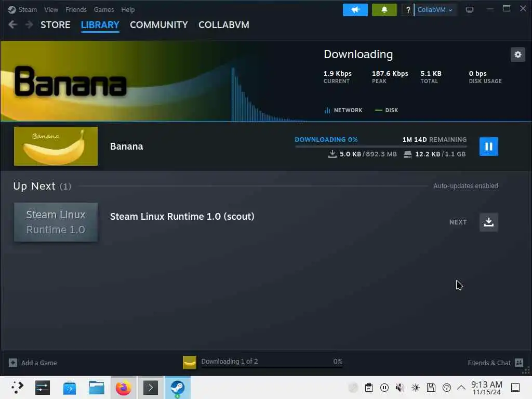The image size is (532, 399).
Task: Click the Banana game title
Action: pos(127,146)
